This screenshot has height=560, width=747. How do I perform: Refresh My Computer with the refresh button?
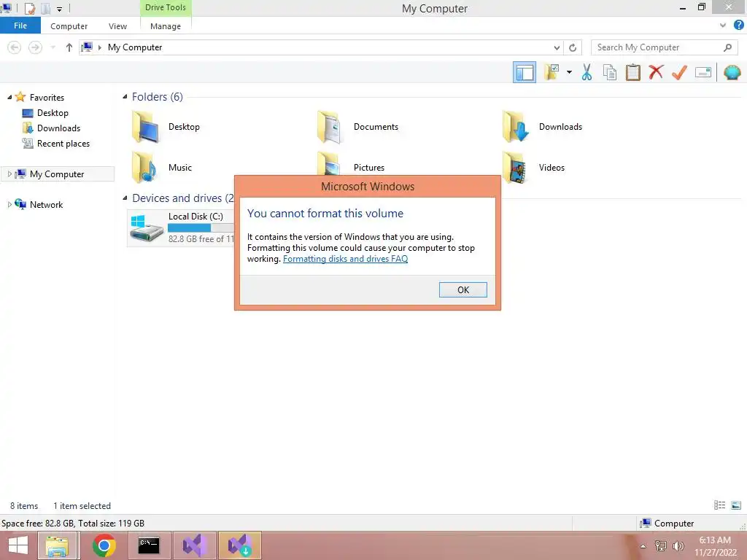coord(573,47)
